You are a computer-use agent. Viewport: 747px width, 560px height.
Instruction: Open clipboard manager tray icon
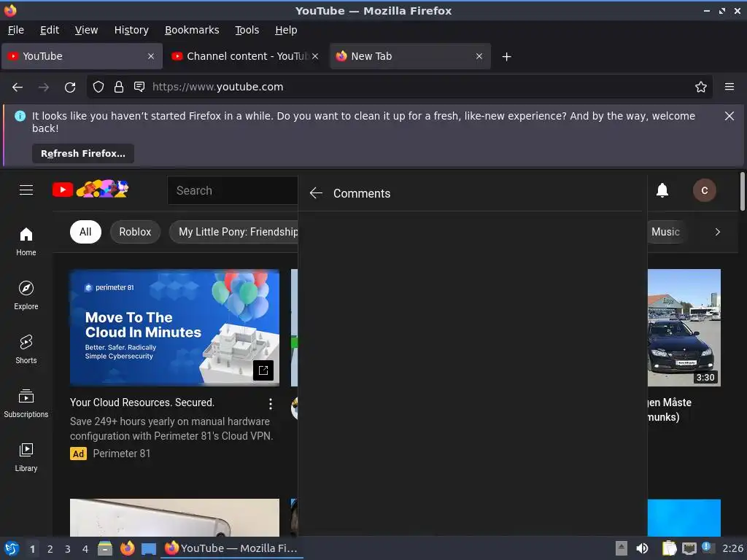coord(669,548)
